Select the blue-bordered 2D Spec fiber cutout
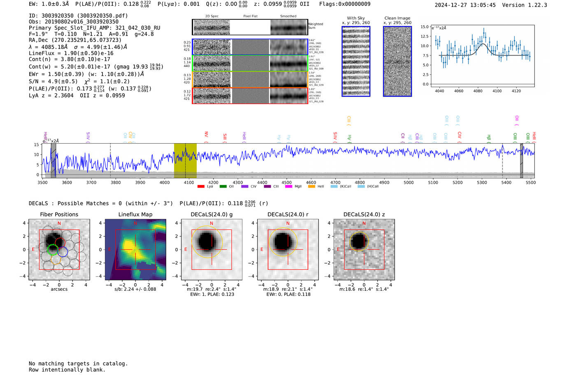Viewport: 576px width, 392px height. pyautogui.click(x=211, y=47)
